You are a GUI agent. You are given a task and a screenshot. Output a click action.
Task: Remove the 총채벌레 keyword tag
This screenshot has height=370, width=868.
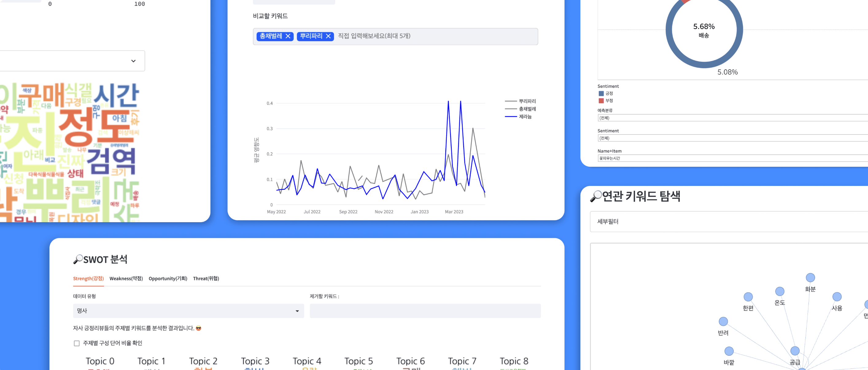click(x=288, y=36)
